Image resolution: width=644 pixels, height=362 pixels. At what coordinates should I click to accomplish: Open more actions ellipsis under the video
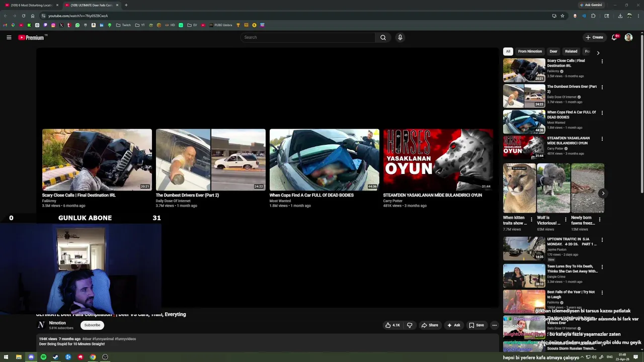click(495, 325)
